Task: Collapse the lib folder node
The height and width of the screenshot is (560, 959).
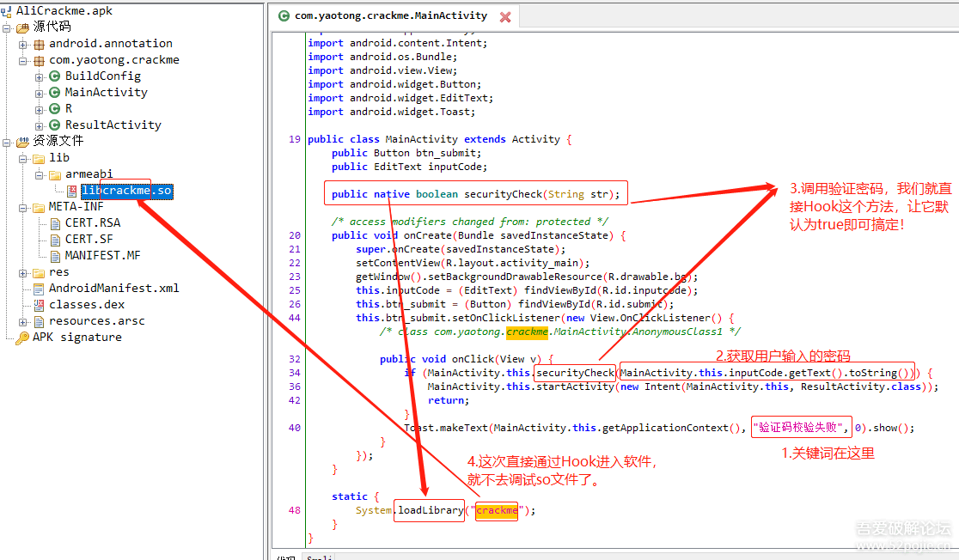Action: pos(23,159)
